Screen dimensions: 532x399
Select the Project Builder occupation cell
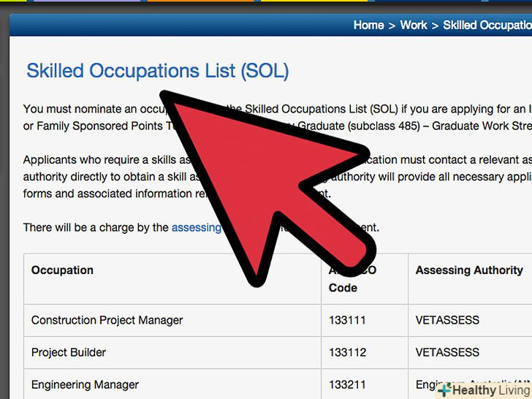(69, 352)
